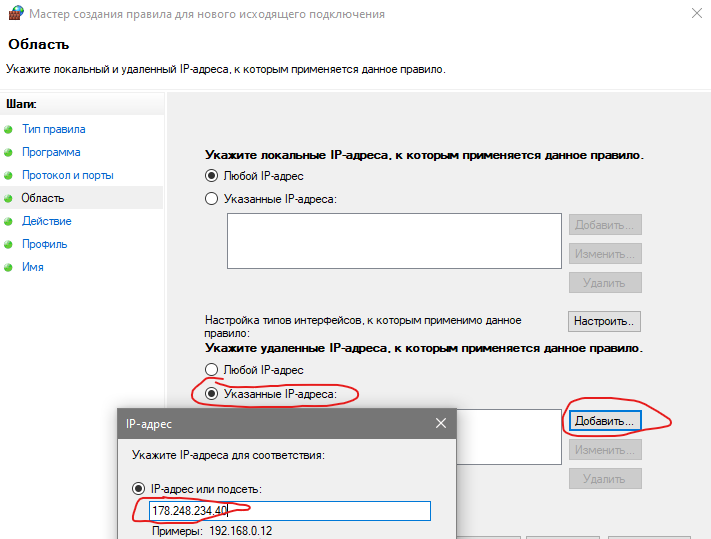Select local Указанные IP-адреса radio button

tap(211, 199)
